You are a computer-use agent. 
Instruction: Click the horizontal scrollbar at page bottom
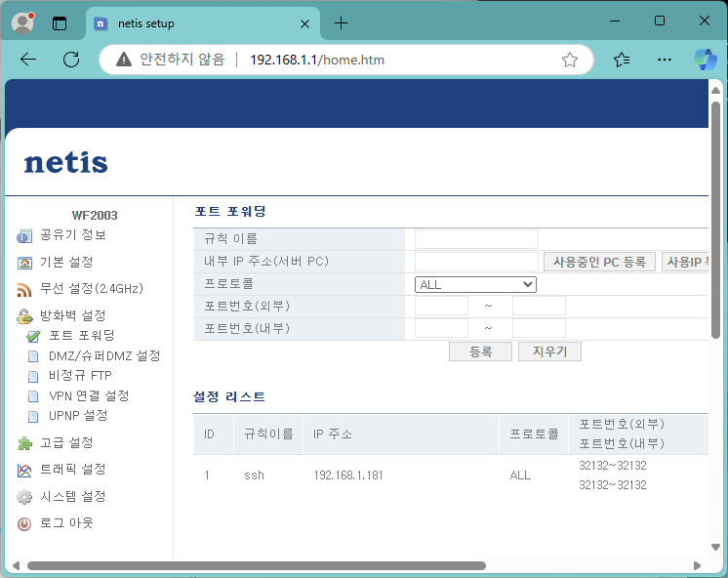tap(256, 565)
